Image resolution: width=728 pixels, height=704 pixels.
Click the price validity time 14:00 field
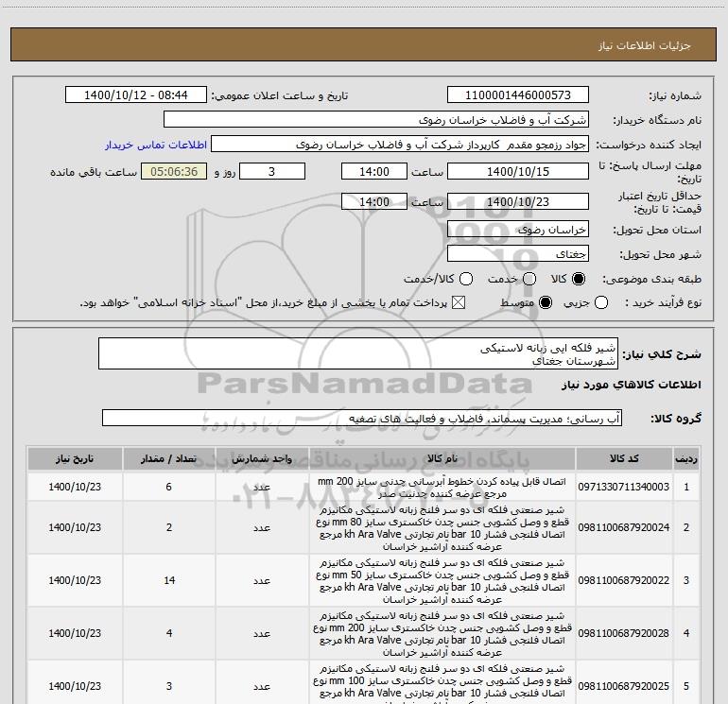(374, 201)
